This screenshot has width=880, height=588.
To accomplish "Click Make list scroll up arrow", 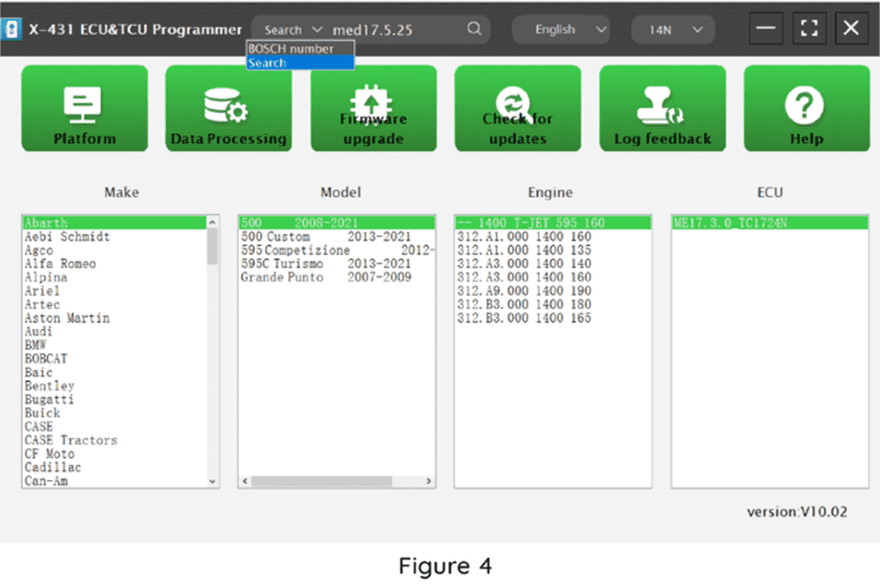I will click(x=212, y=222).
